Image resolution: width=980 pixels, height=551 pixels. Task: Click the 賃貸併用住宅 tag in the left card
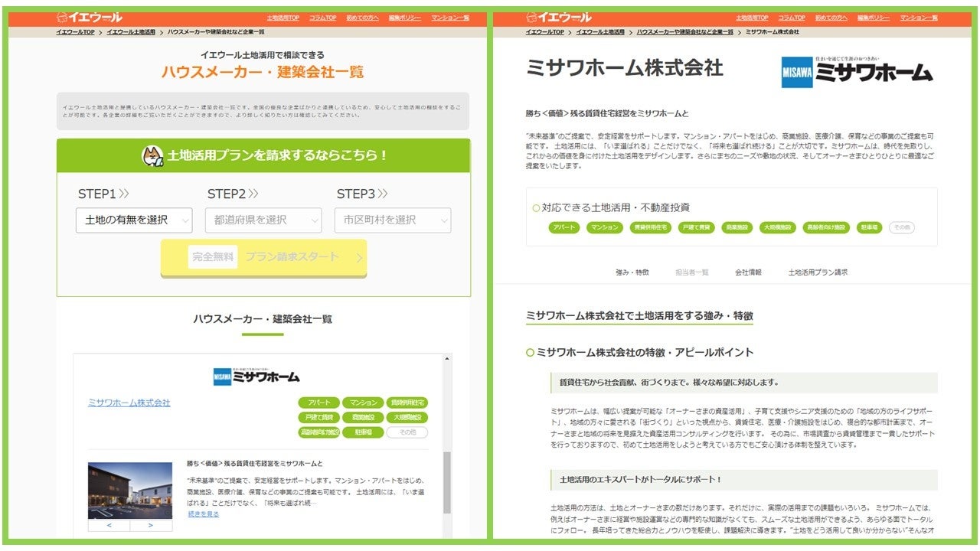coord(407,403)
